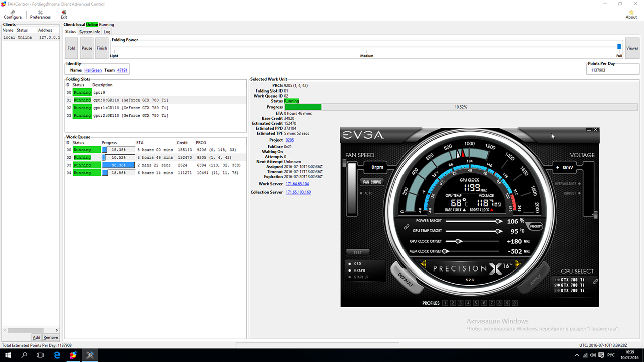The image size is (644, 362).
Task: Open the About icon
Action: click(631, 14)
